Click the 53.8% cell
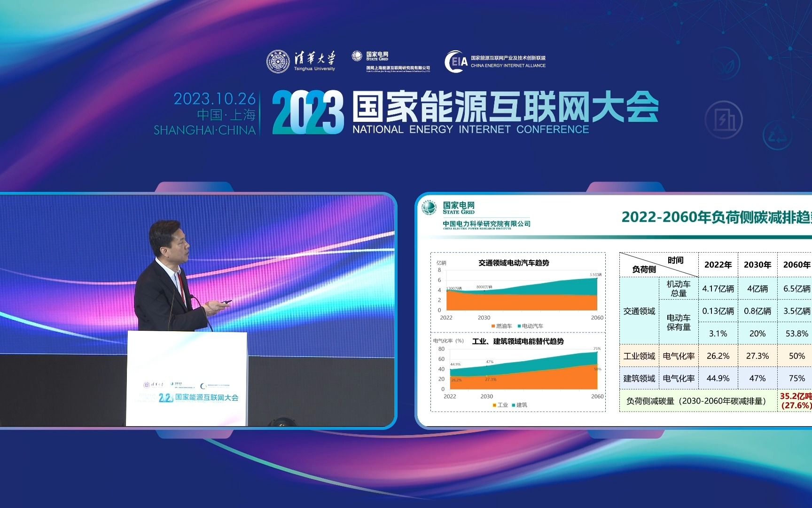 [795, 333]
